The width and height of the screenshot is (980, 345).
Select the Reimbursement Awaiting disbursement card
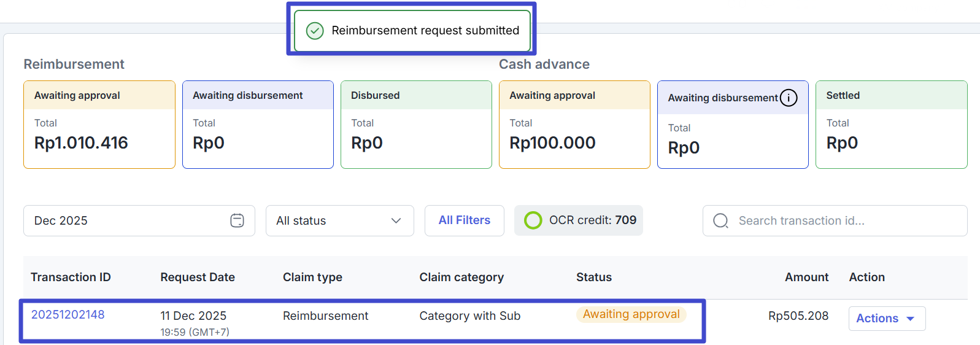pyautogui.click(x=258, y=125)
